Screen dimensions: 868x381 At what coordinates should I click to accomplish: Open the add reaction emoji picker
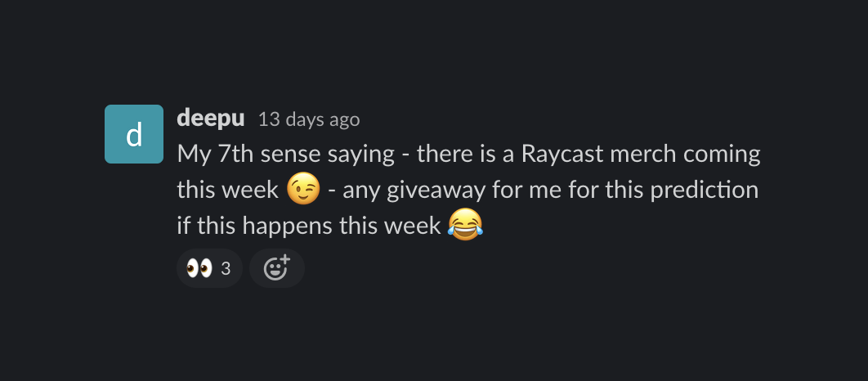tap(277, 269)
